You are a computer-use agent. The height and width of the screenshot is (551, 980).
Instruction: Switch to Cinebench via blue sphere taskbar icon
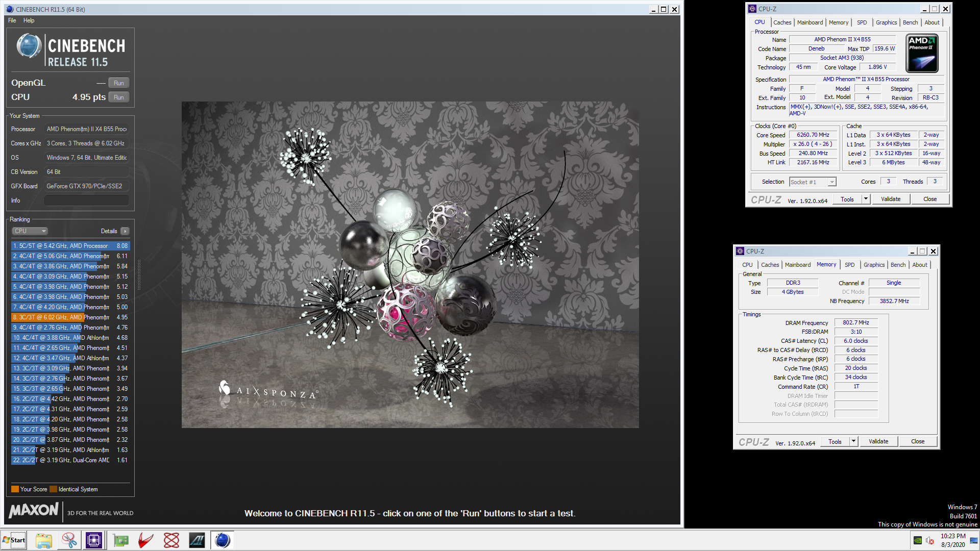223,540
